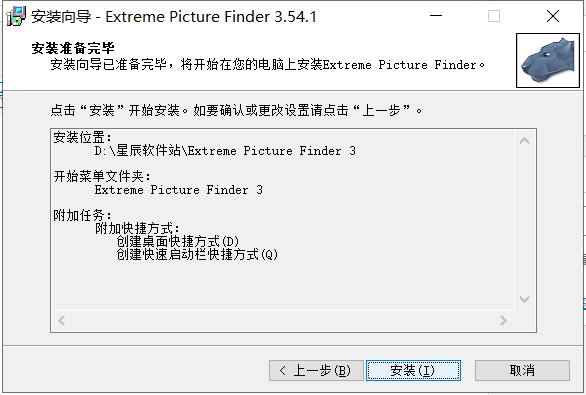Click the scroll down arrow in summary box

[524, 299]
